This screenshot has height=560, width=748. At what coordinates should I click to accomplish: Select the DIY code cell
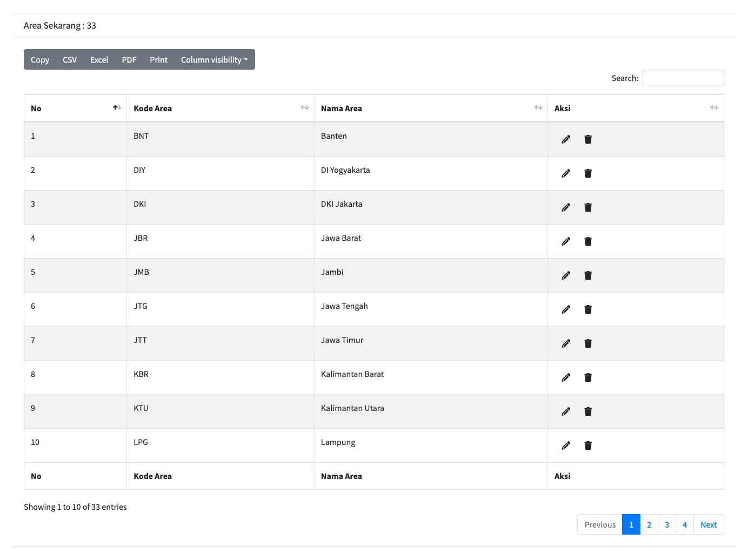pos(221,173)
